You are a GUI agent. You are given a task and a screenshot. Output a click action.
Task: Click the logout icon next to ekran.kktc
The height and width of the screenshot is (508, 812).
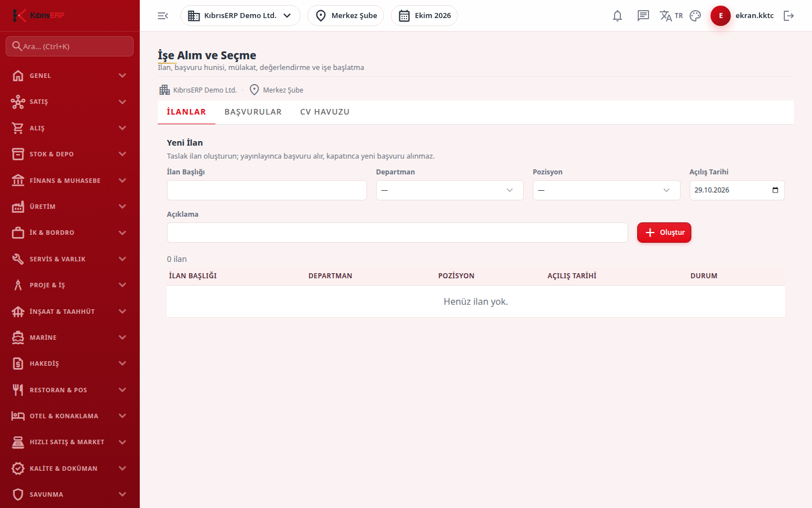click(789, 16)
